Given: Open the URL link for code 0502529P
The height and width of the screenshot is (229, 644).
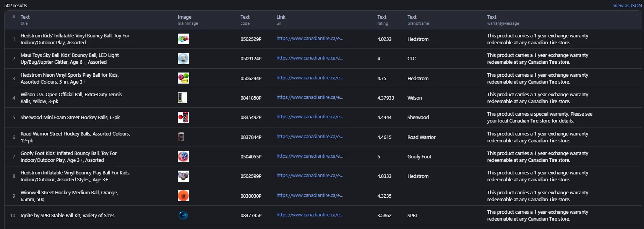Looking at the screenshot, I should [x=310, y=39].
